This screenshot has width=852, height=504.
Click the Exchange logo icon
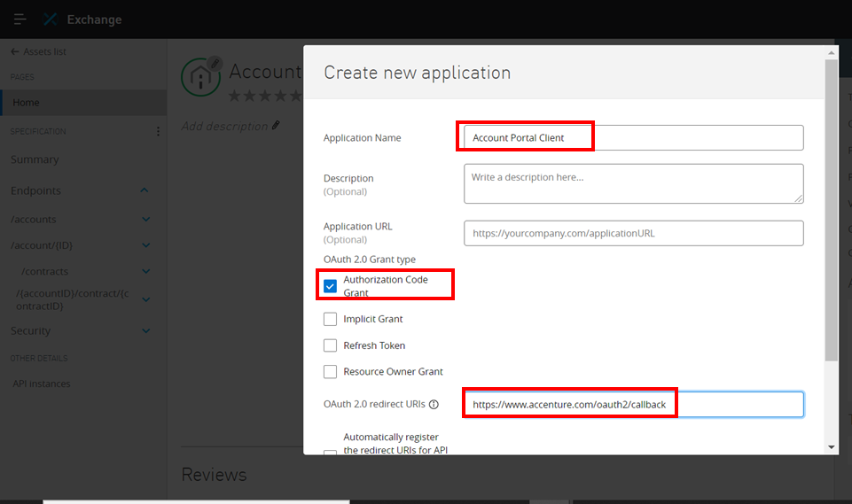click(53, 19)
